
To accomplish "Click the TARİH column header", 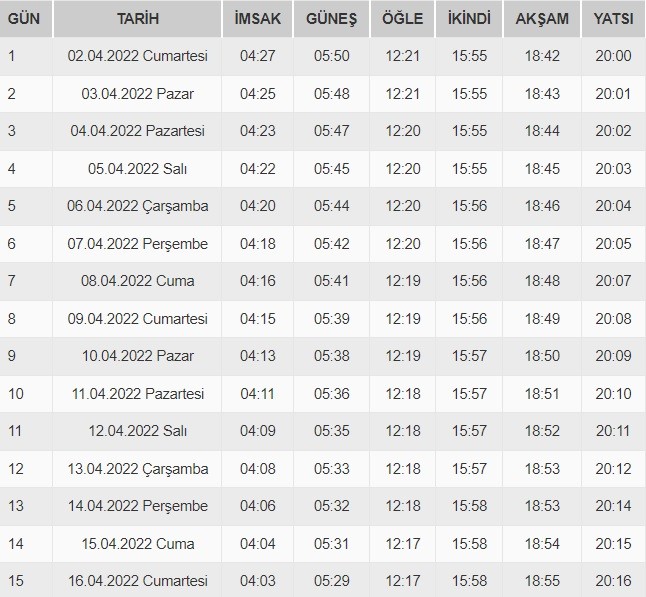I will [137, 18].
